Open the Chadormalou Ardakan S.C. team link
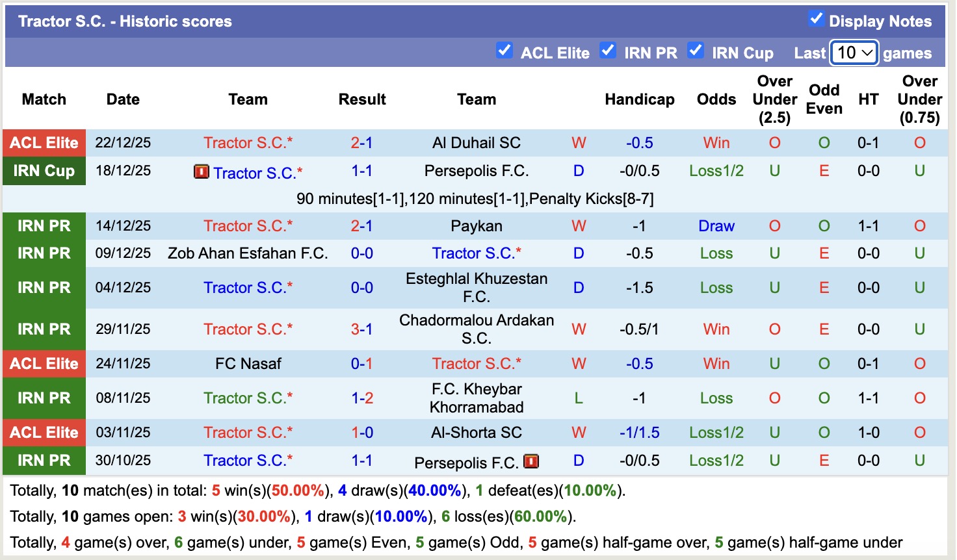The width and height of the screenshot is (957, 560). [x=477, y=329]
